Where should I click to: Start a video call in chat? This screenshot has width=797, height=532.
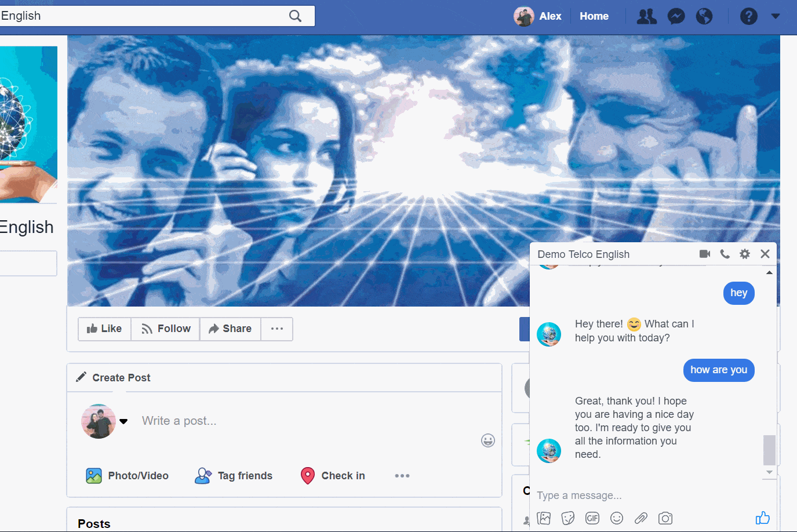[705, 254]
